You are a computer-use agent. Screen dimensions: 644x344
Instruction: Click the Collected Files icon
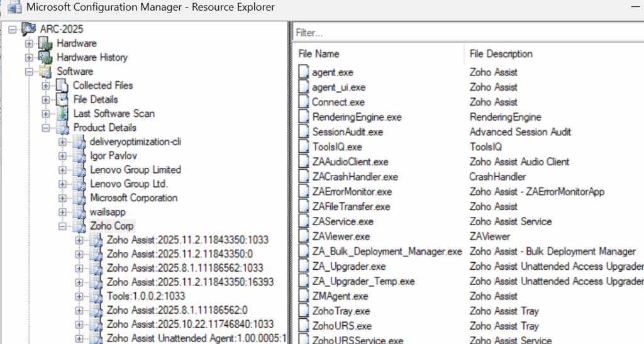point(62,86)
